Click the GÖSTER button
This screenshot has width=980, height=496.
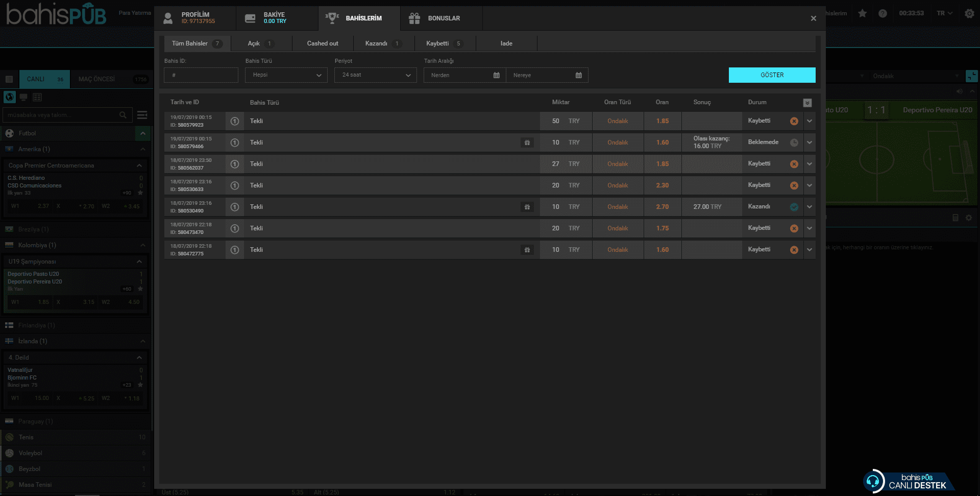(x=772, y=75)
